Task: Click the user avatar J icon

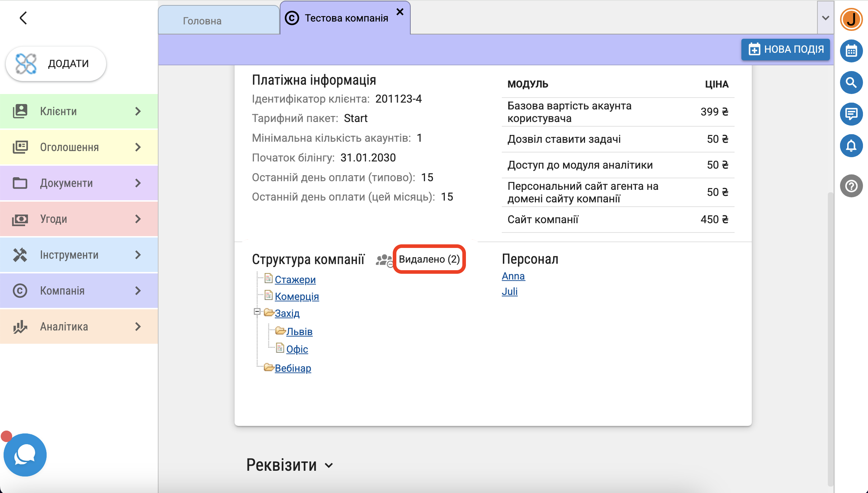Action: 851,19
